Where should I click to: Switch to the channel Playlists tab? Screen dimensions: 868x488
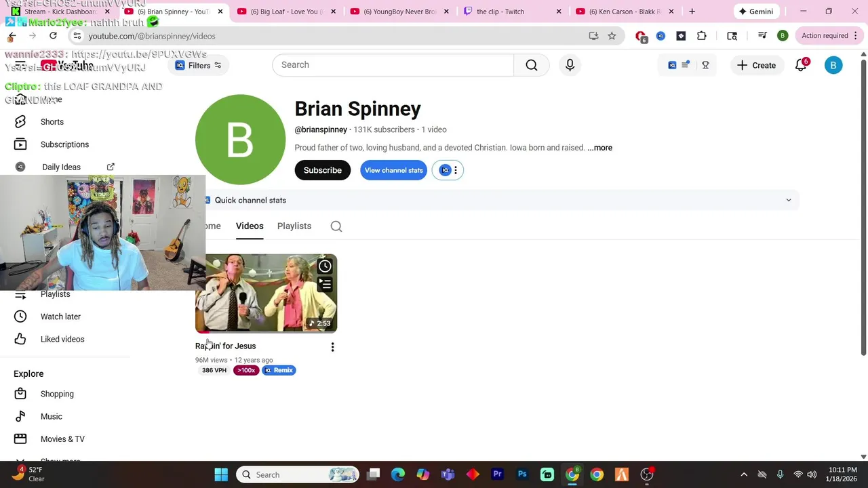coord(294,226)
